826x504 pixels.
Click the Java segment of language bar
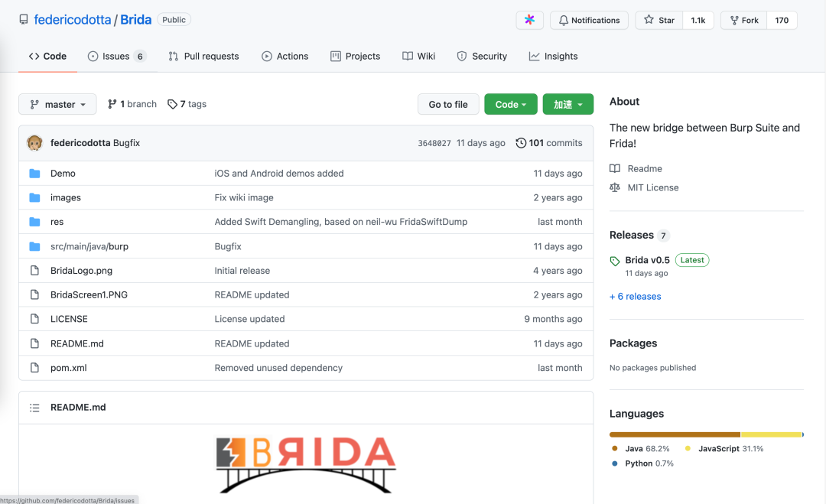click(675, 434)
